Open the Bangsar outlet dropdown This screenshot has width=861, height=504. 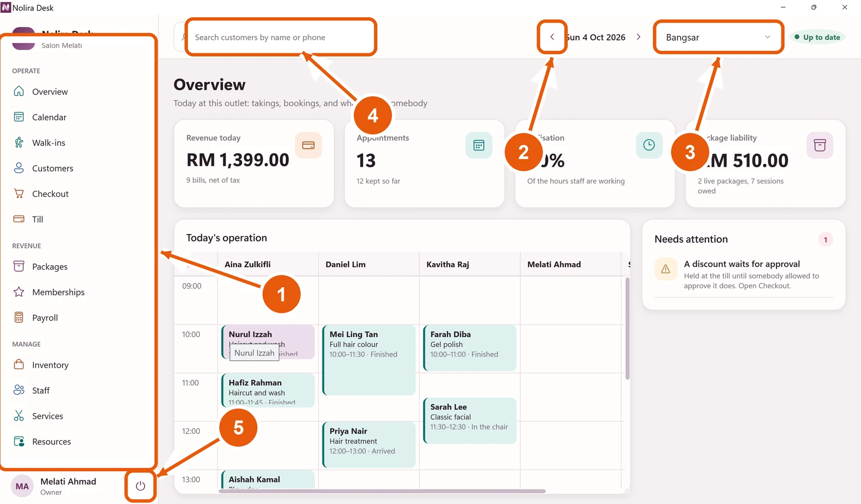pos(718,37)
